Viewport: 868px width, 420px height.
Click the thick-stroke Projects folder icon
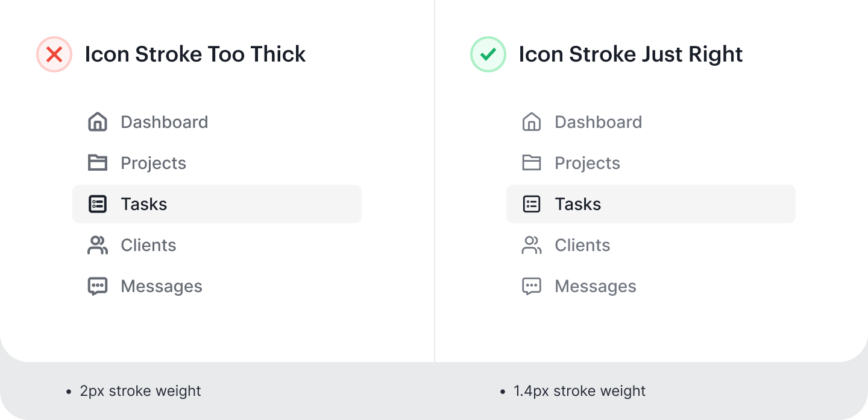(x=98, y=163)
